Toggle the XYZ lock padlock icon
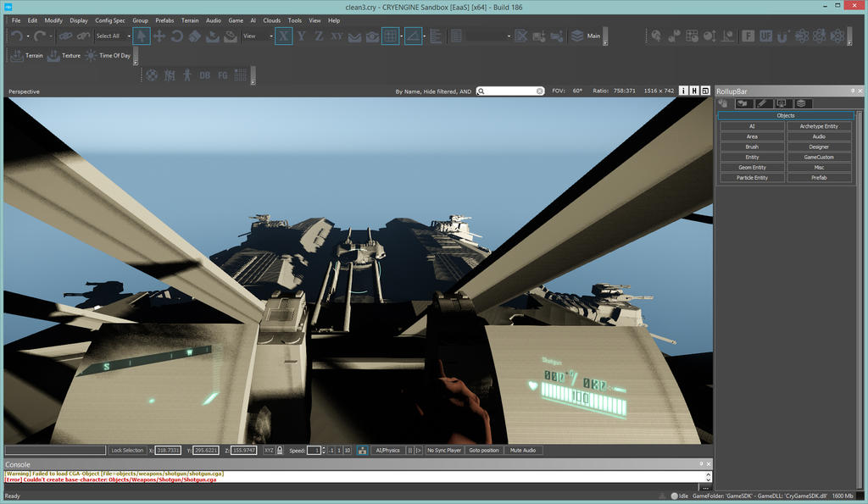Image resolution: width=868 pixels, height=504 pixels. [x=280, y=451]
